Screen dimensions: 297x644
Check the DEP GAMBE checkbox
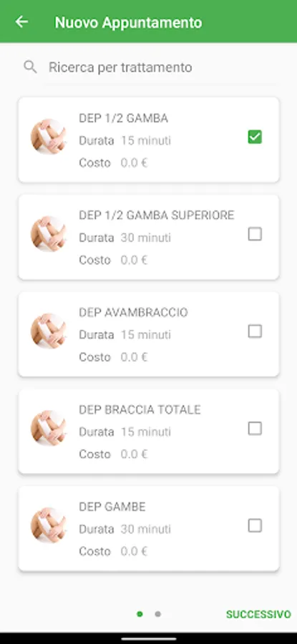coord(255,525)
